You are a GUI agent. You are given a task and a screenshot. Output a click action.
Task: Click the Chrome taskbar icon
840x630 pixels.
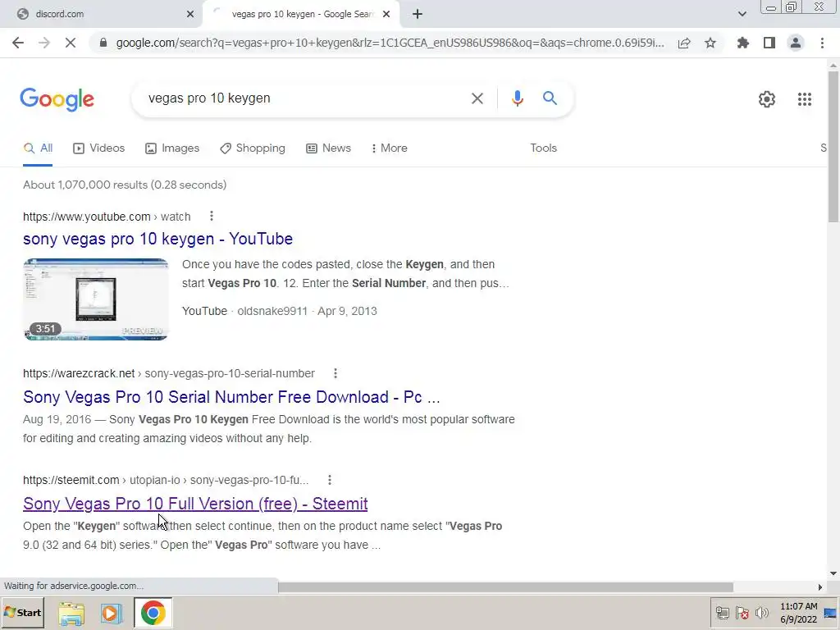pyautogui.click(x=153, y=614)
